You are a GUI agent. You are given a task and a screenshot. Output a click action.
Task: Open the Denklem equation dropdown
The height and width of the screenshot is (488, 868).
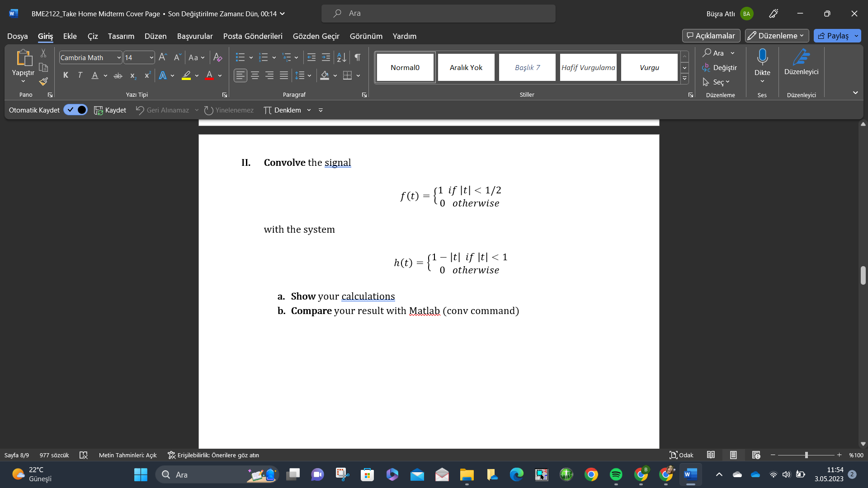(x=309, y=110)
